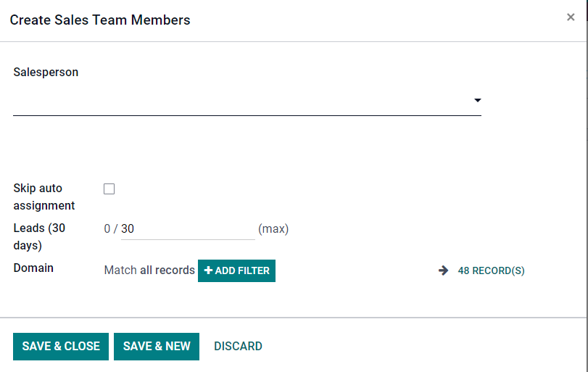Click the Skip auto assignment label
This screenshot has width=588, height=372.
tap(44, 197)
